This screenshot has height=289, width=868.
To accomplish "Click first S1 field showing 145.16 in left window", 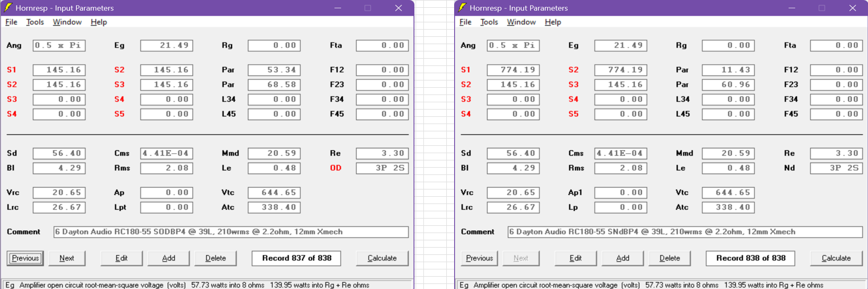I will pos(59,70).
